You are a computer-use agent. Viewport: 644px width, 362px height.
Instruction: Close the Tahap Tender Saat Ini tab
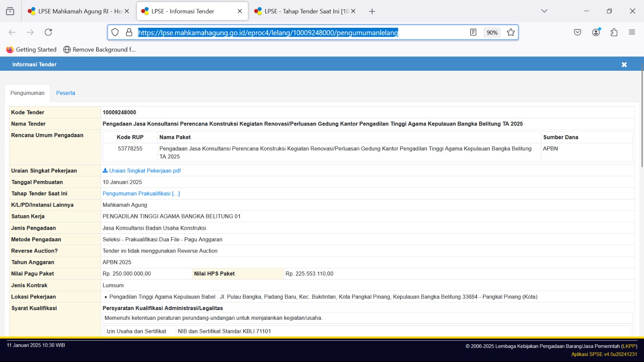pos(353,11)
